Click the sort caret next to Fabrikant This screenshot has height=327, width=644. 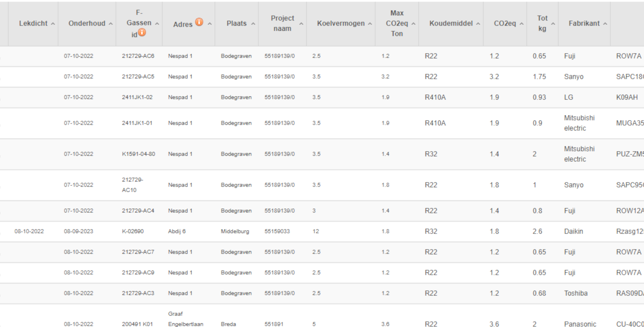(x=605, y=24)
